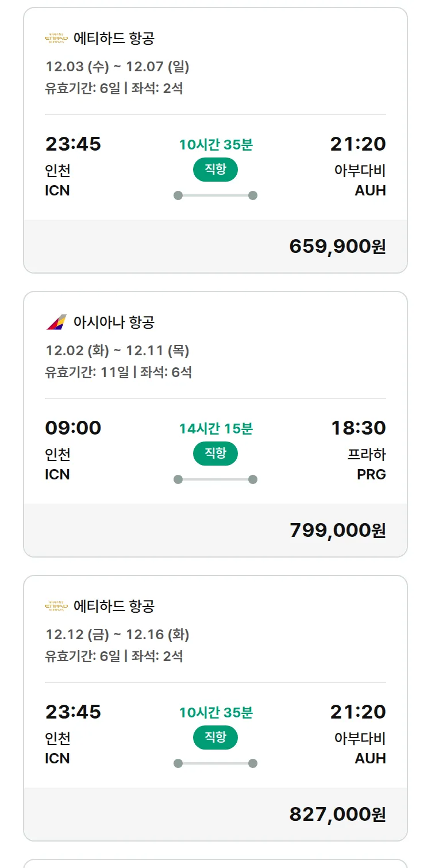The image size is (431, 868).
Task: Click the 09:00 departure time
Action: click(73, 428)
